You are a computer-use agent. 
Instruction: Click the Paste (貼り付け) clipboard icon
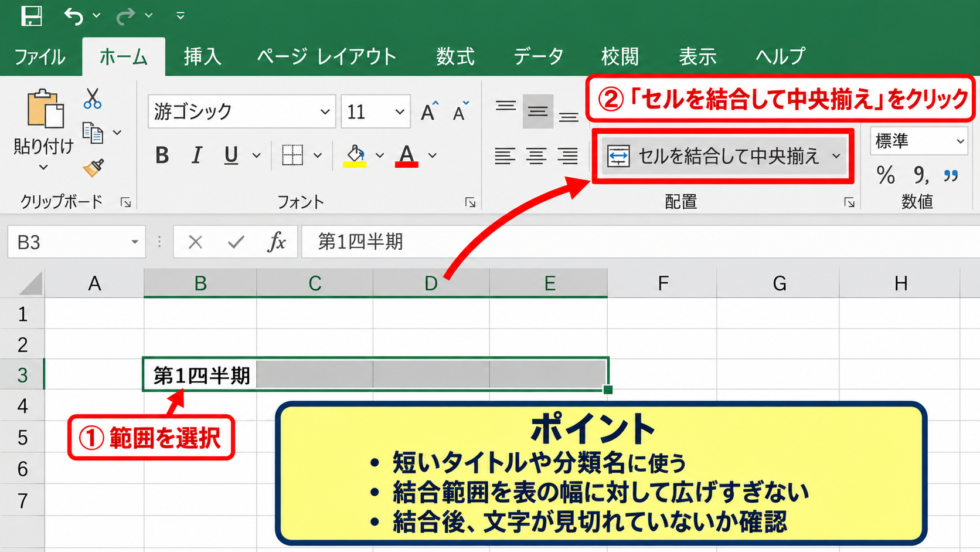(x=45, y=109)
